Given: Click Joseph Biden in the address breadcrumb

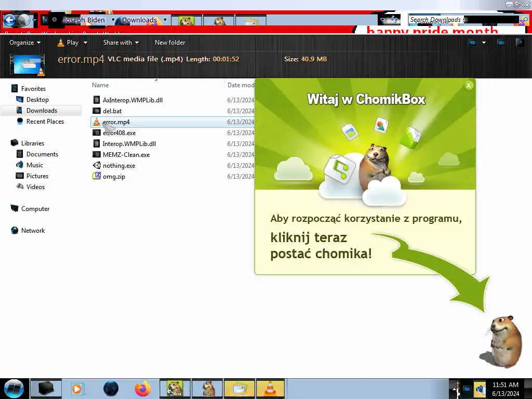Looking at the screenshot, I should coord(84,20).
